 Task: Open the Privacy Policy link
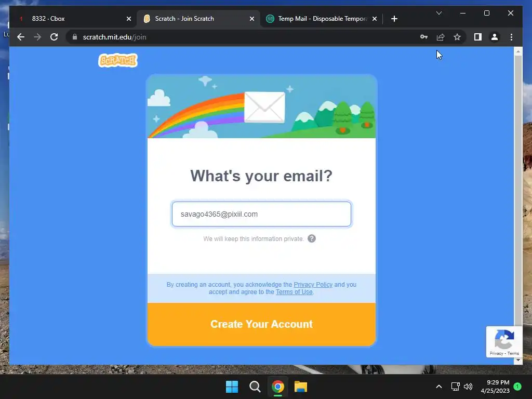click(x=313, y=284)
